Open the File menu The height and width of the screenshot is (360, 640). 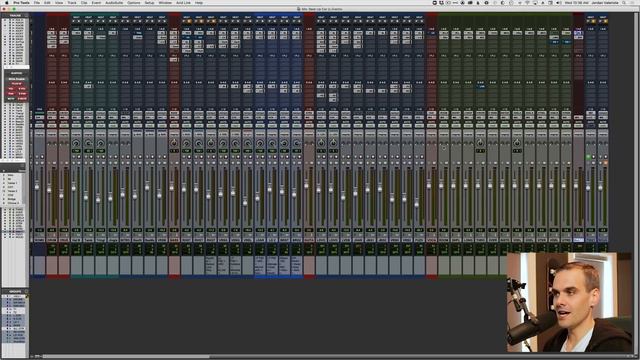click(x=37, y=3)
